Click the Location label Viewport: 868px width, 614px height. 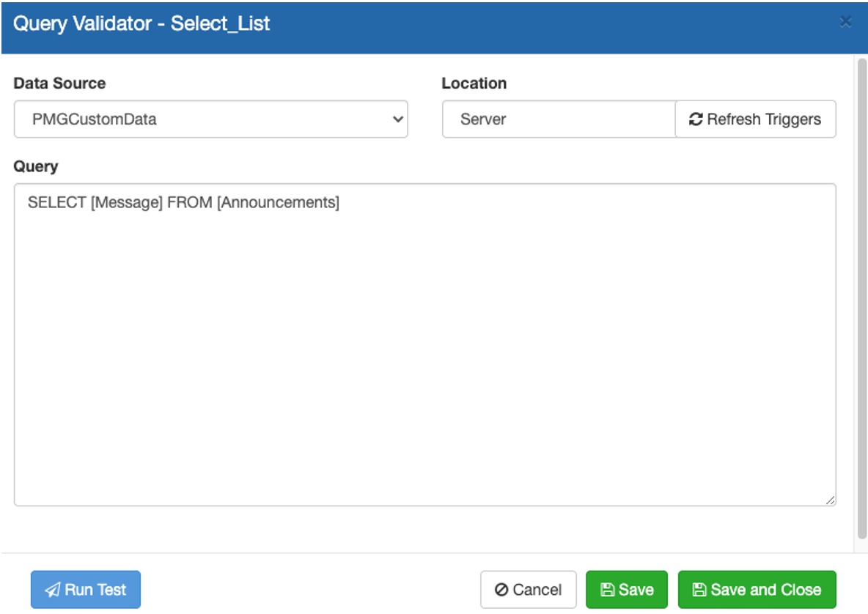(x=474, y=83)
